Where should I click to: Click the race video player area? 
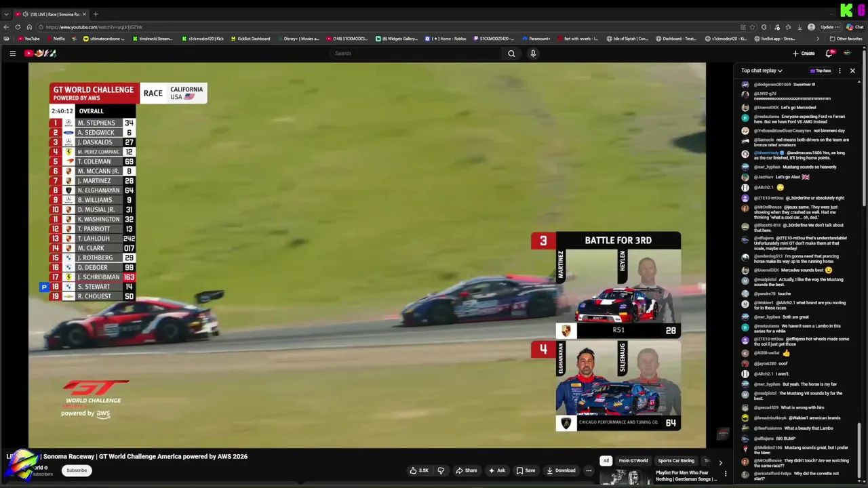(x=367, y=256)
